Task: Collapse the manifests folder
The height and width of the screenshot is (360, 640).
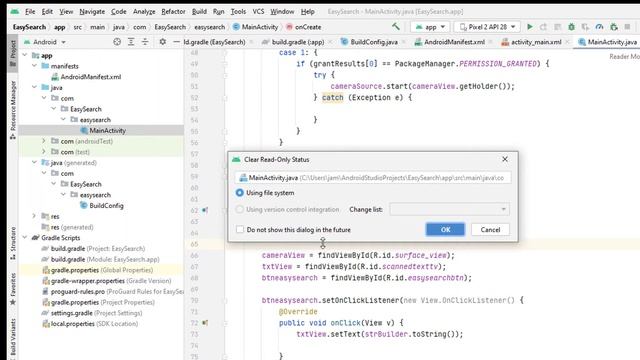Action: (x=35, y=66)
